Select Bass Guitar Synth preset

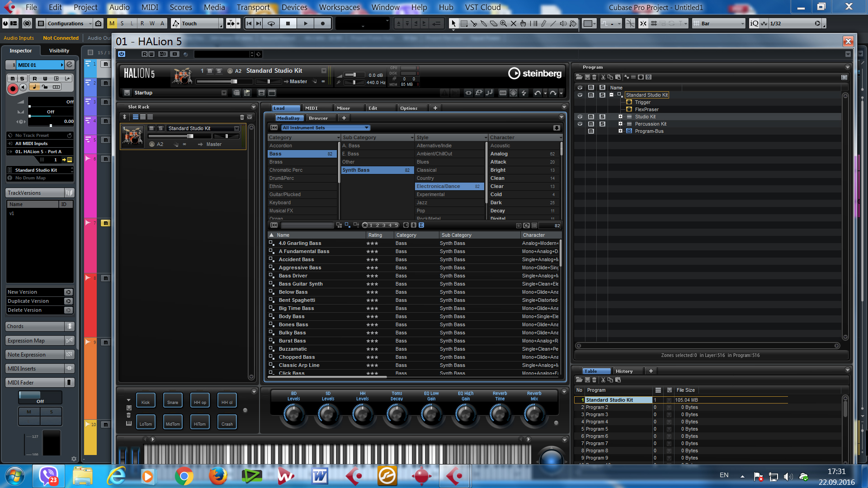301,284
